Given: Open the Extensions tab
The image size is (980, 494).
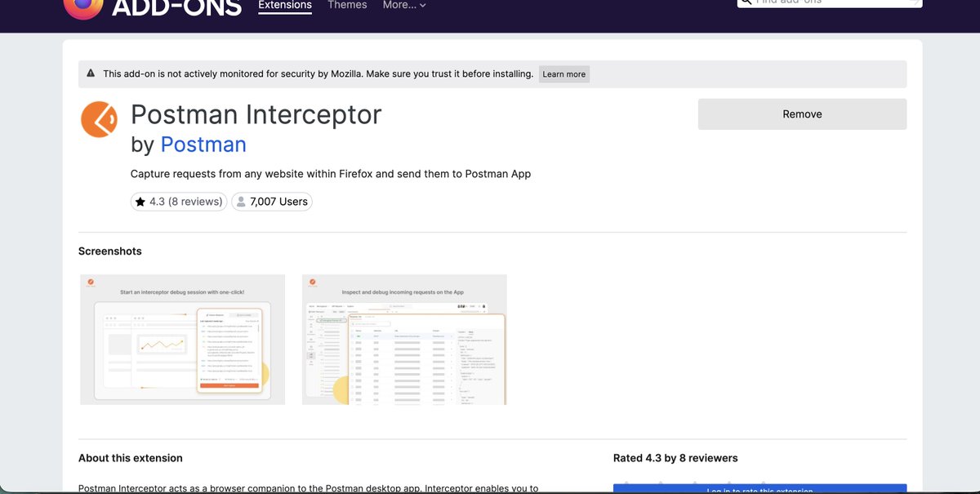Looking at the screenshot, I should click(x=285, y=7).
